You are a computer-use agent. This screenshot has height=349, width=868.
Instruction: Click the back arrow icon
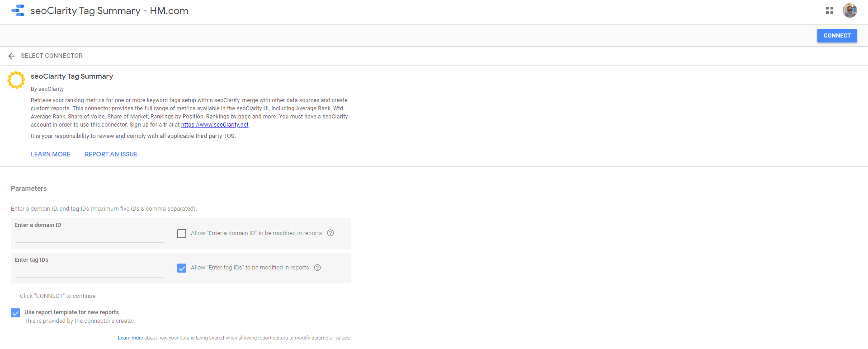[12, 56]
